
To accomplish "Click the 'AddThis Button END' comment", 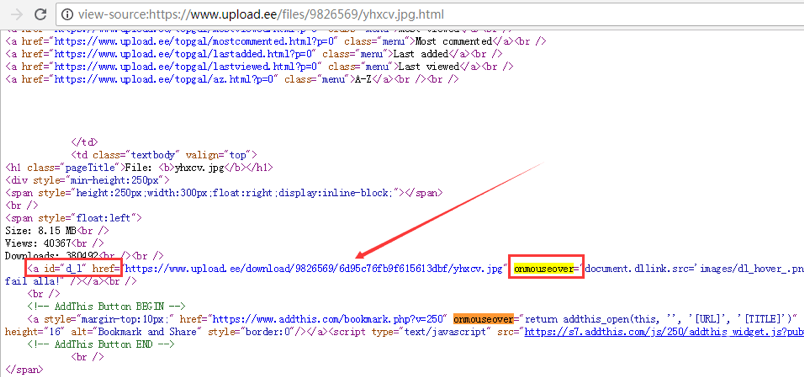I will tap(100, 344).
